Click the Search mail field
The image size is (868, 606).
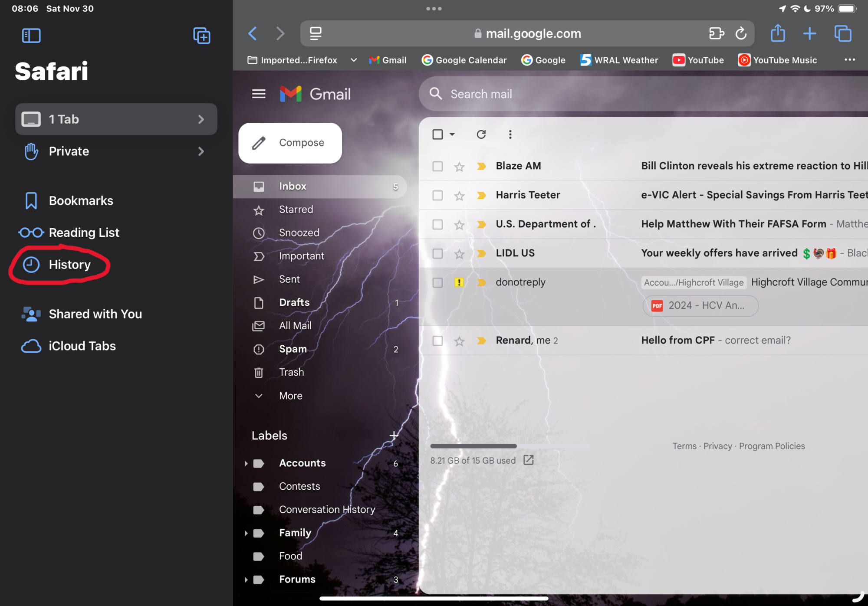click(x=608, y=94)
